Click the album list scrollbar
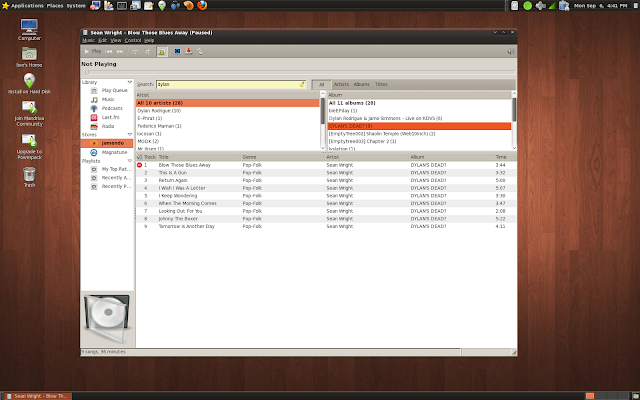Viewport: 640px width, 400px height. 514,120
